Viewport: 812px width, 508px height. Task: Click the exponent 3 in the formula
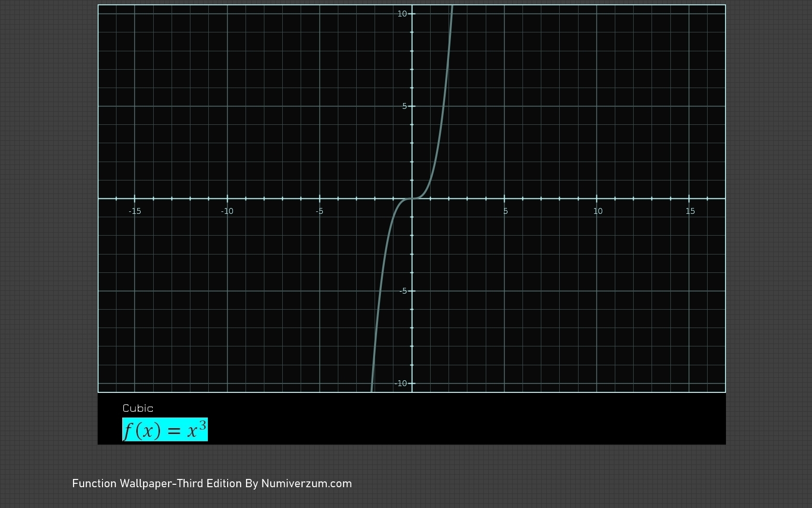point(202,425)
